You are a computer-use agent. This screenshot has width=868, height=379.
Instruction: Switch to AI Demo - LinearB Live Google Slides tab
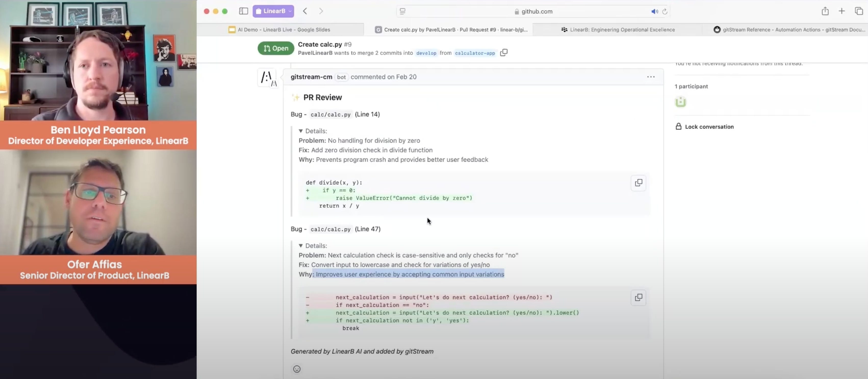pyautogui.click(x=280, y=30)
